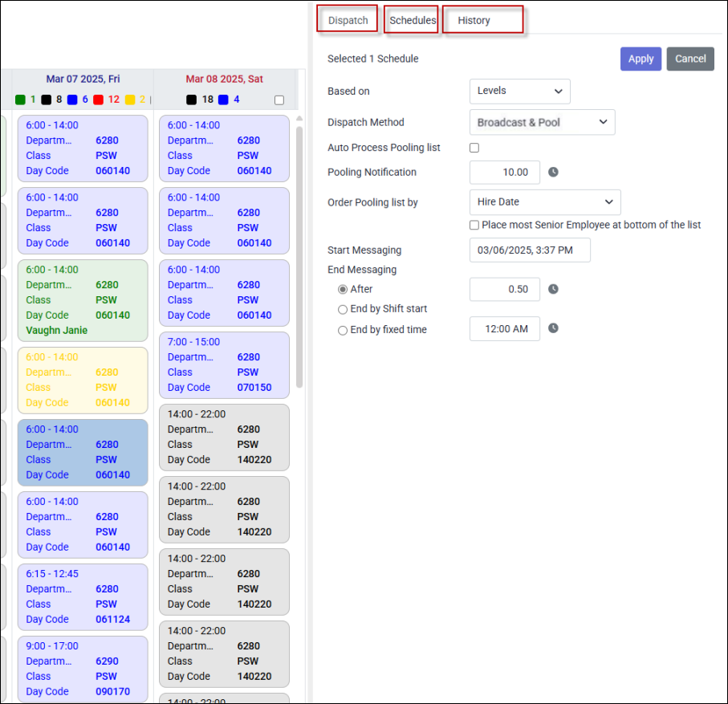Click the green status swatch for Friday
The image size is (728, 704).
click(20, 100)
